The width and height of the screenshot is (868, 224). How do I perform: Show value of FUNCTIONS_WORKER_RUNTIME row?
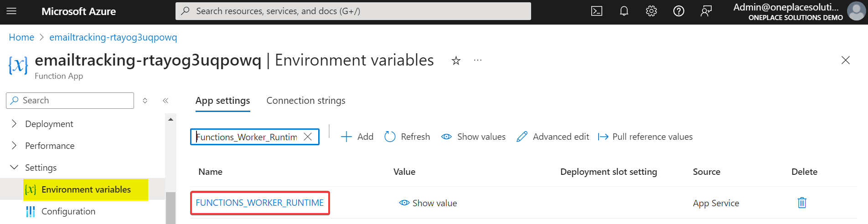428,203
